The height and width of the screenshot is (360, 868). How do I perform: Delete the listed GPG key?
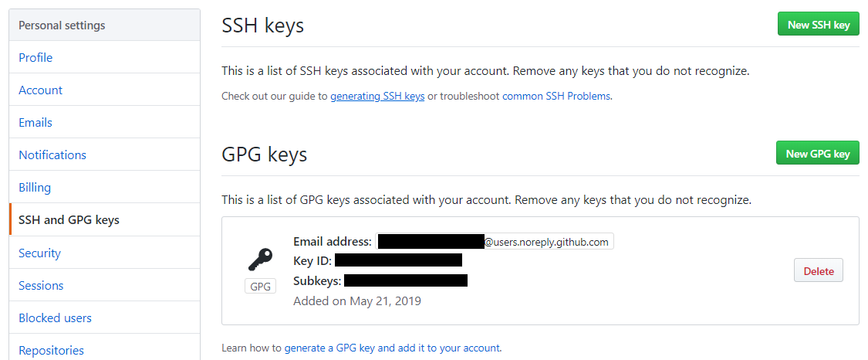coord(819,271)
